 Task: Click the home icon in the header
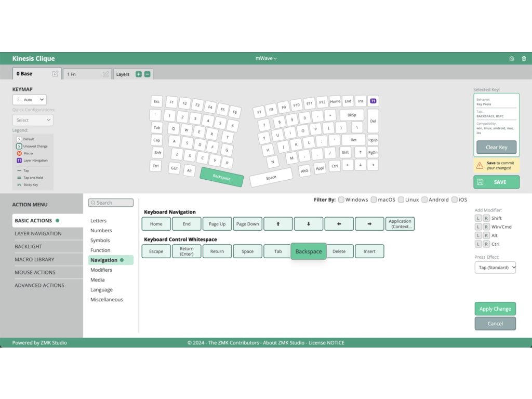(511, 59)
